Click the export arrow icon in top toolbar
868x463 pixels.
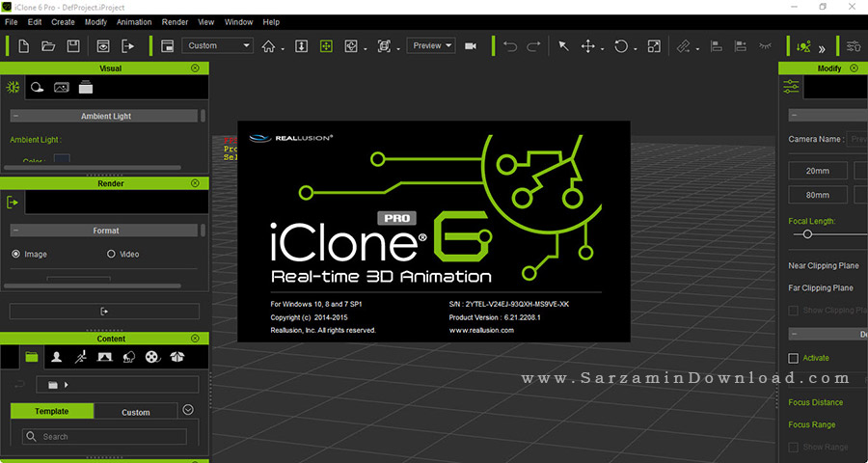coord(128,46)
